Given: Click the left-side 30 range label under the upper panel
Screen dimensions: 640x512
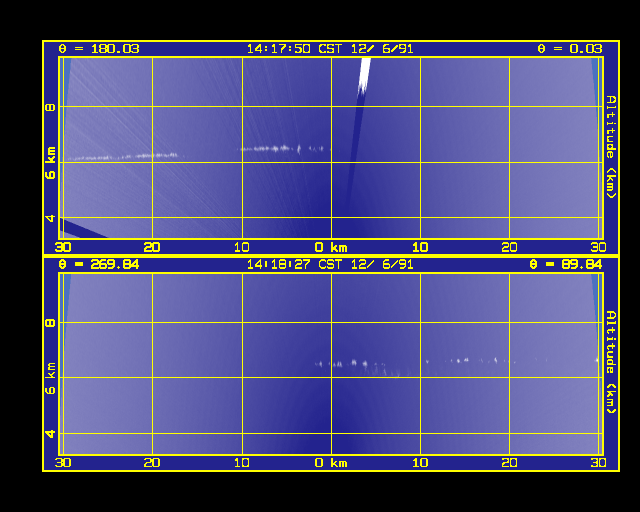Looking at the screenshot, I should pos(63,247).
